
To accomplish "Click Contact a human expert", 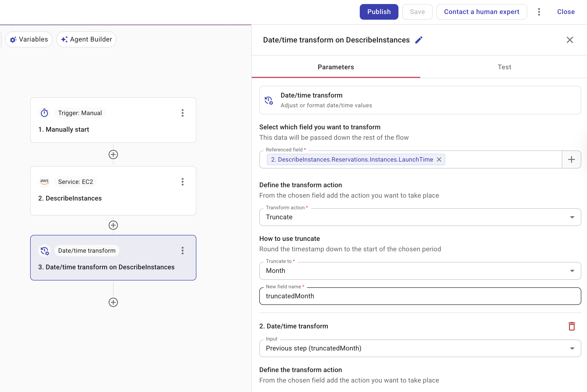I will point(482,12).
